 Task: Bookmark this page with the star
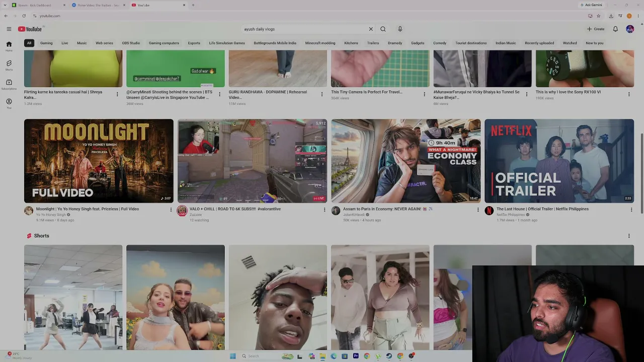point(599,16)
